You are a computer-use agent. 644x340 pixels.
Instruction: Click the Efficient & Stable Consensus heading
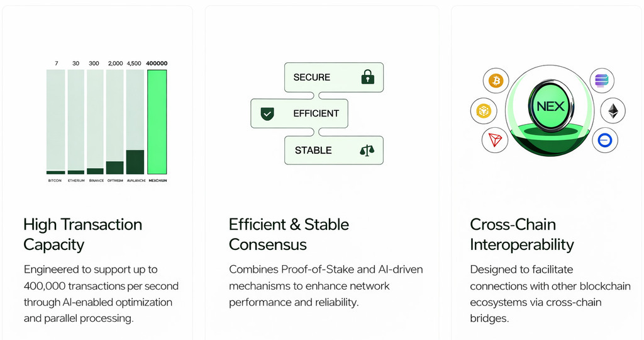(289, 234)
